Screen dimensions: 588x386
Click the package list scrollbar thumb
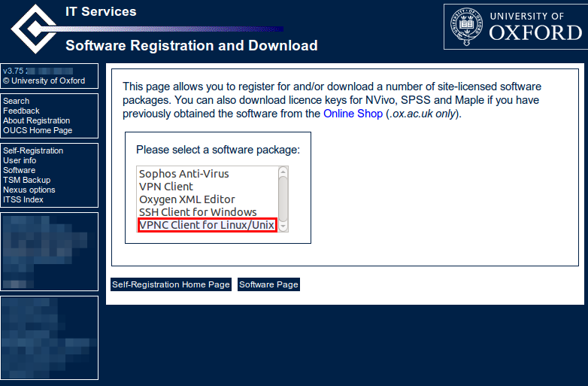point(283,199)
